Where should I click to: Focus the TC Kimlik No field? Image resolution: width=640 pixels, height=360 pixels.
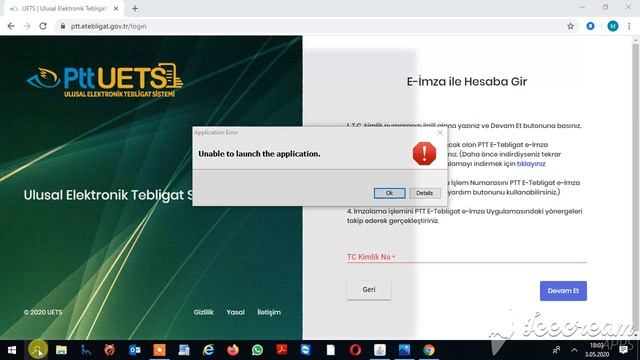(x=467, y=257)
